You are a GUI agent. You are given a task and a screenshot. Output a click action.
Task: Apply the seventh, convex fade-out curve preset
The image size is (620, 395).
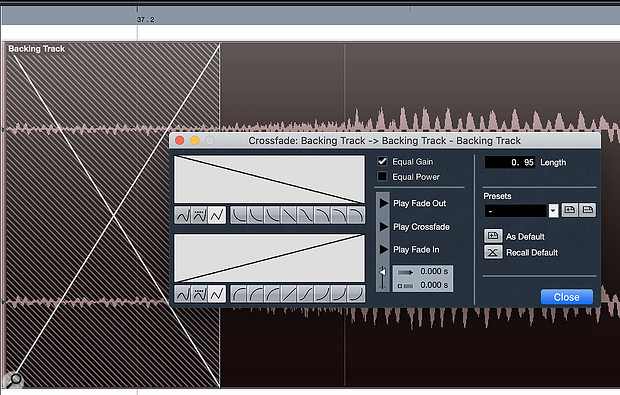pos(339,215)
